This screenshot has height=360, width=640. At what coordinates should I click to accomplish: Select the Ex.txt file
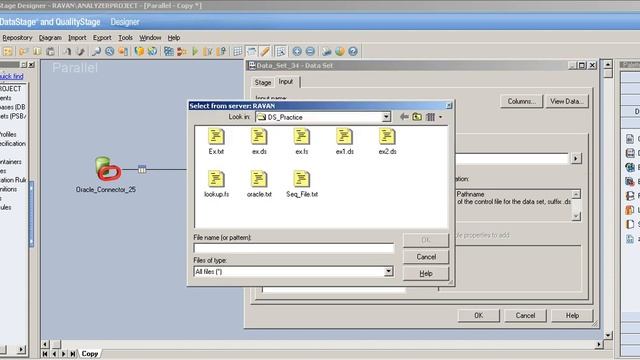(x=216, y=141)
